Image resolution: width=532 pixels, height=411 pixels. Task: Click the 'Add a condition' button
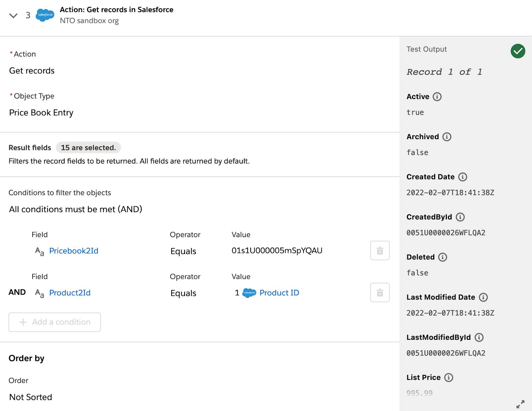tap(55, 322)
